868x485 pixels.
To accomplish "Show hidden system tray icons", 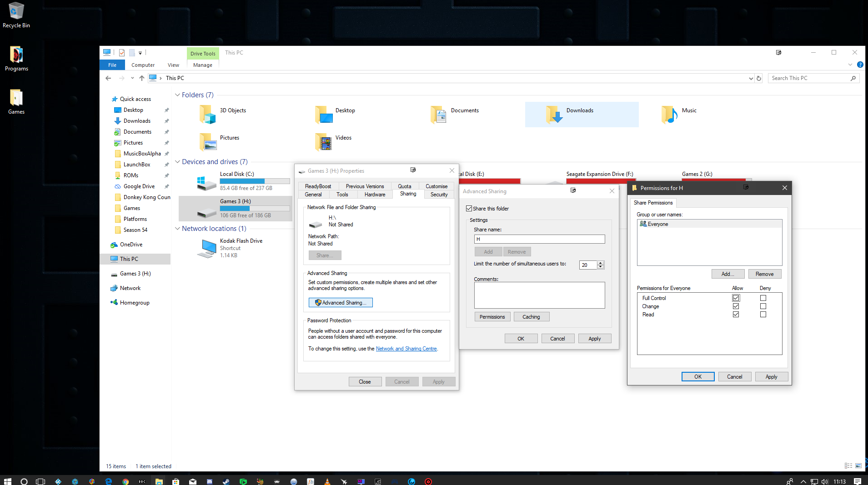I will (803, 481).
